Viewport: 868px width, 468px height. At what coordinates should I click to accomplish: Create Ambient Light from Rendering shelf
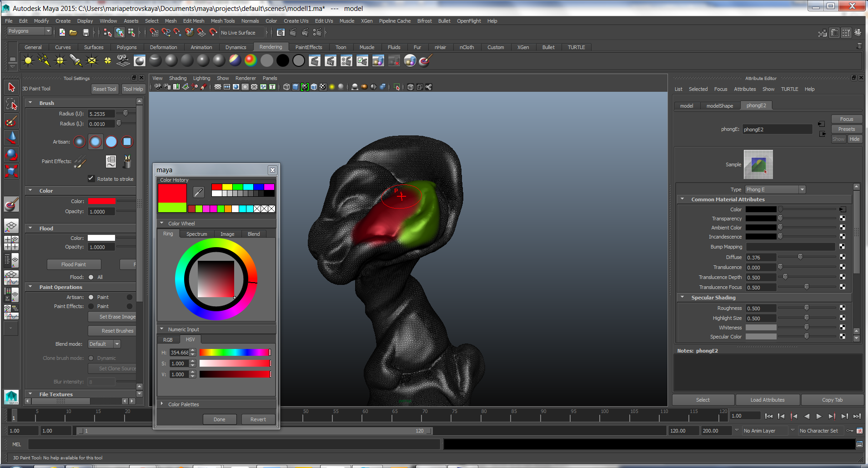point(28,60)
